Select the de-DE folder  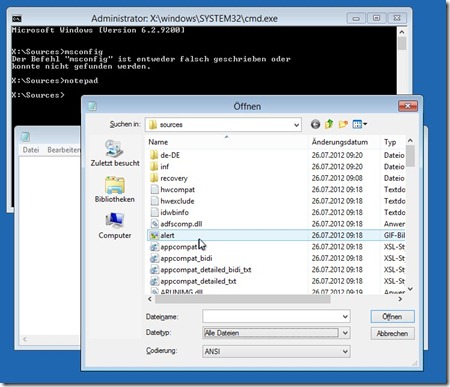[x=170, y=155]
